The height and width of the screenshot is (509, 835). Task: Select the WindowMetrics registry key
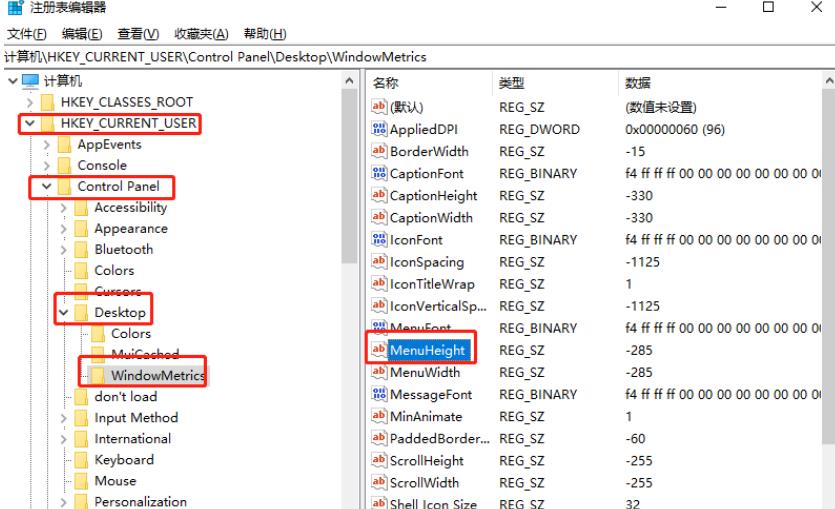pos(157,376)
